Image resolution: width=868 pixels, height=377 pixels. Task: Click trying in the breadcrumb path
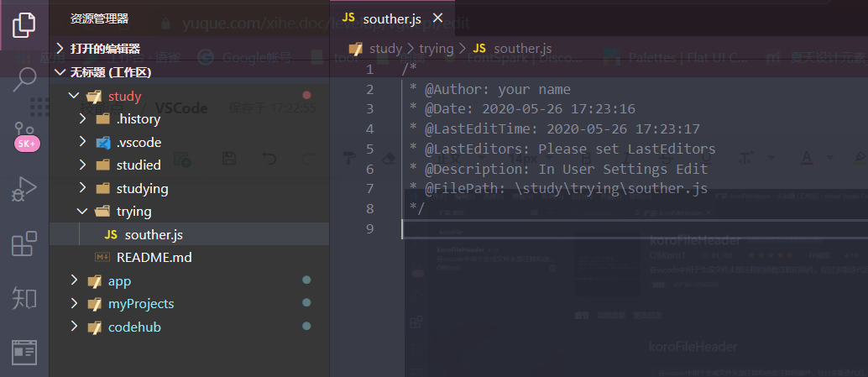[x=437, y=49]
